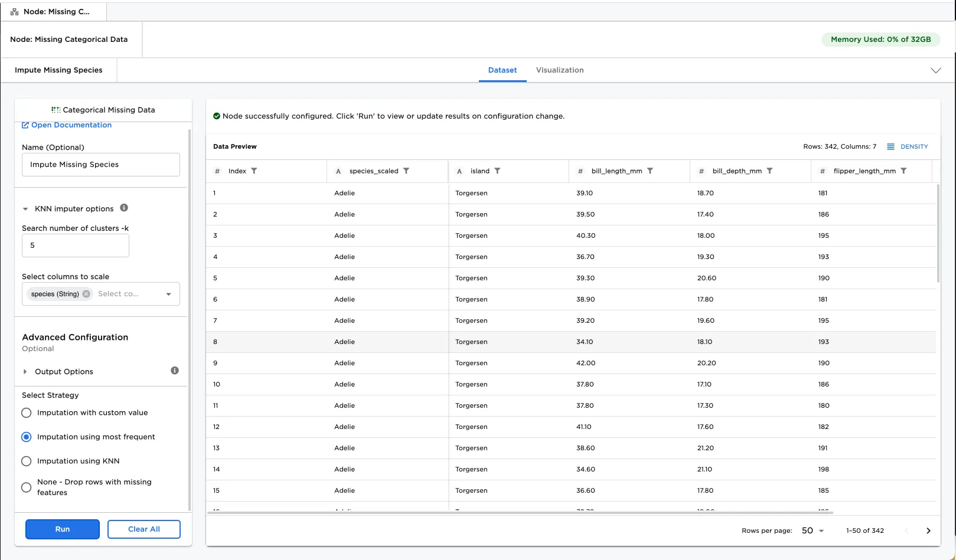
Task: Open Select columns to scale dropdown
Action: click(x=169, y=294)
